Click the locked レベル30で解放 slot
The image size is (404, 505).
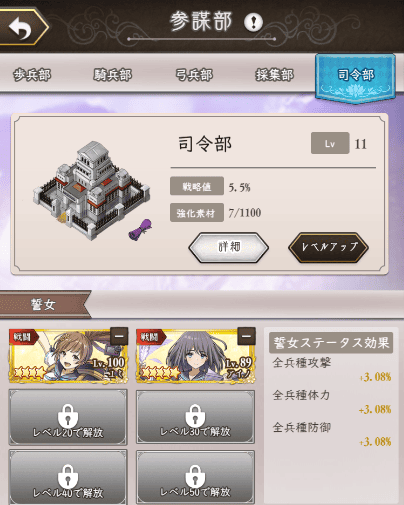pos(195,417)
